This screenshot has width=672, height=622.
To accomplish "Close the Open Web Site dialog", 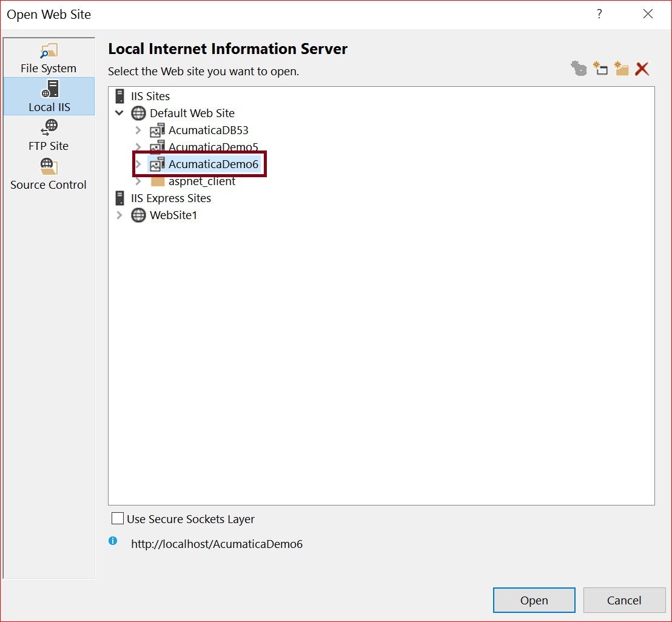I will pyautogui.click(x=648, y=14).
